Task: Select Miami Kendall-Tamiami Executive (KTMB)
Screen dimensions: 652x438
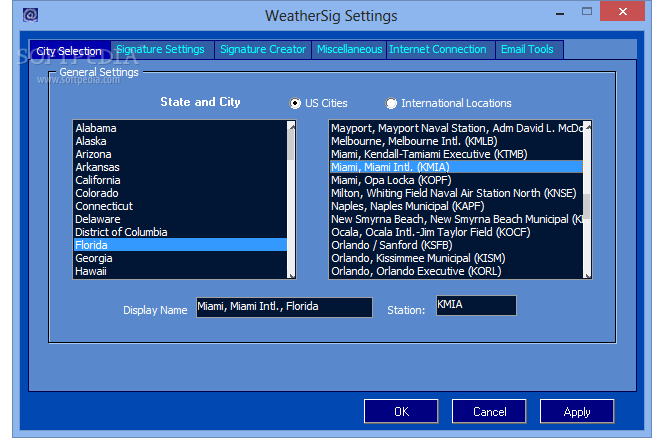Action: point(457,154)
